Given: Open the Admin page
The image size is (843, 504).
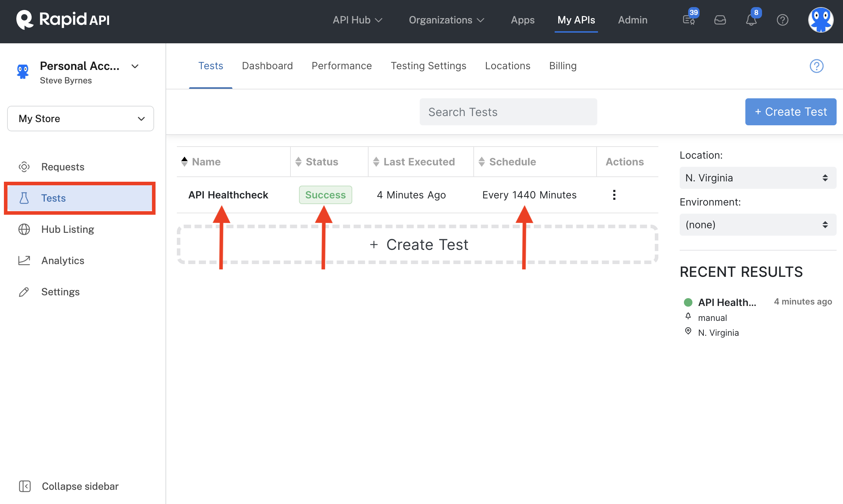Looking at the screenshot, I should pyautogui.click(x=632, y=20).
